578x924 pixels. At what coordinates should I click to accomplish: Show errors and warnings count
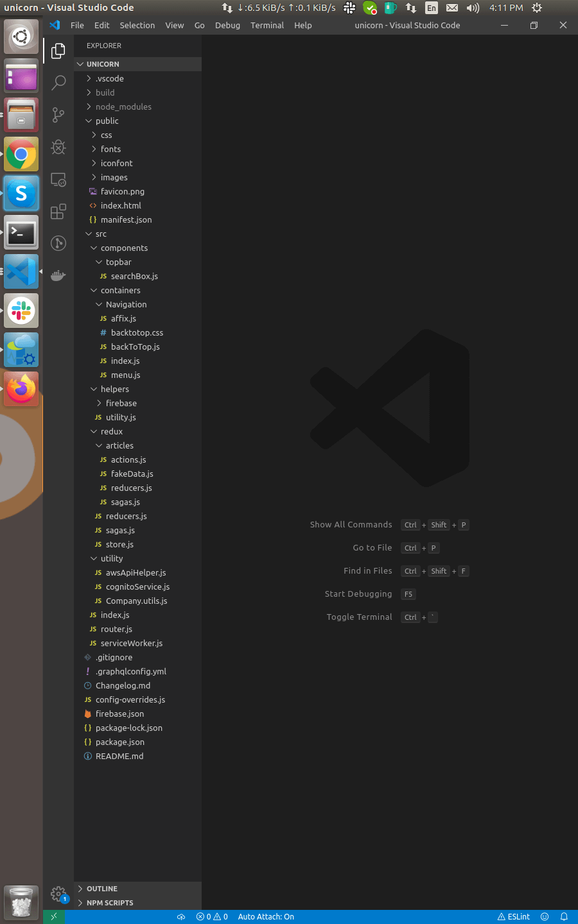(x=212, y=917)
